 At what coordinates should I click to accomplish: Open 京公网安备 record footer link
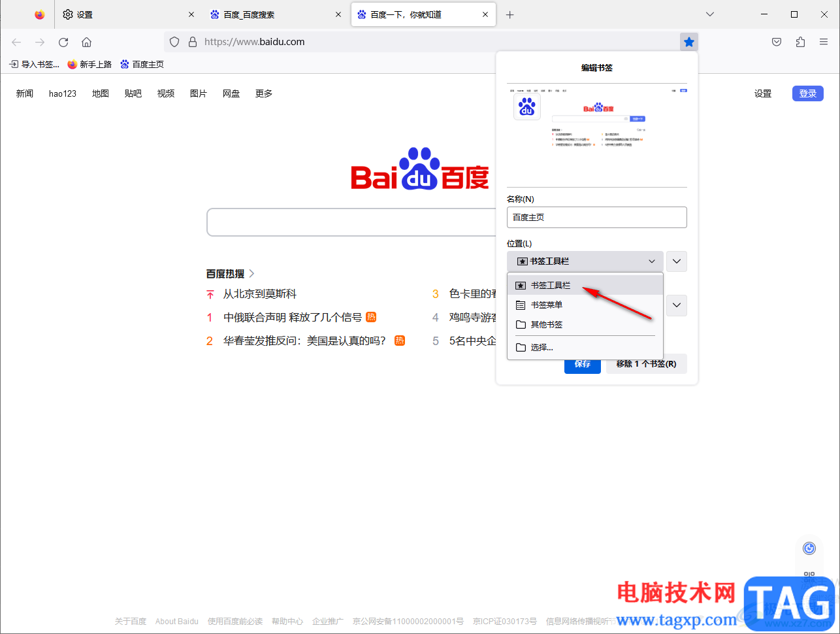click(x=408, y=622)
